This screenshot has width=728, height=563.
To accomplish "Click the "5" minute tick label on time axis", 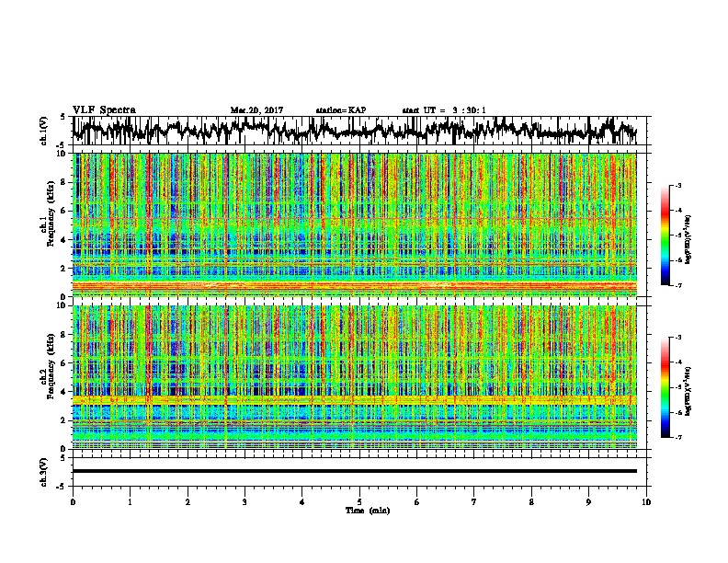I will click(x=359, y=502).
